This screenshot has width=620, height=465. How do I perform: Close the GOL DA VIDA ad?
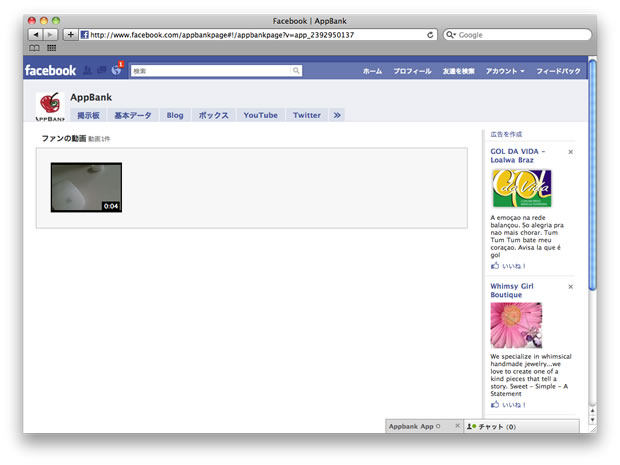point(571,152)
